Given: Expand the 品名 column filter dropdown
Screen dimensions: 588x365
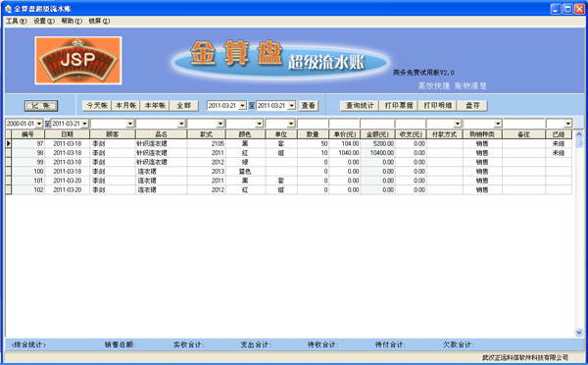Looking at the screenshot, I should pos(182,124).
